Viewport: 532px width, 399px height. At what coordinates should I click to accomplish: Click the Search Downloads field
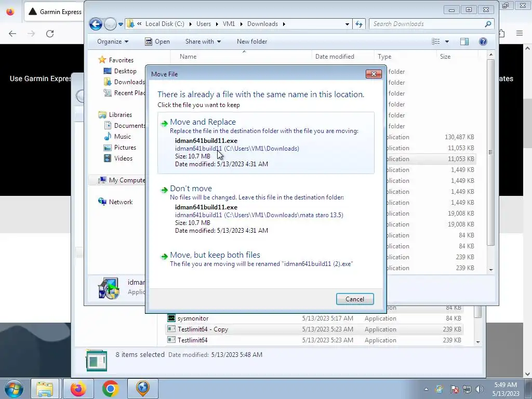426,24
